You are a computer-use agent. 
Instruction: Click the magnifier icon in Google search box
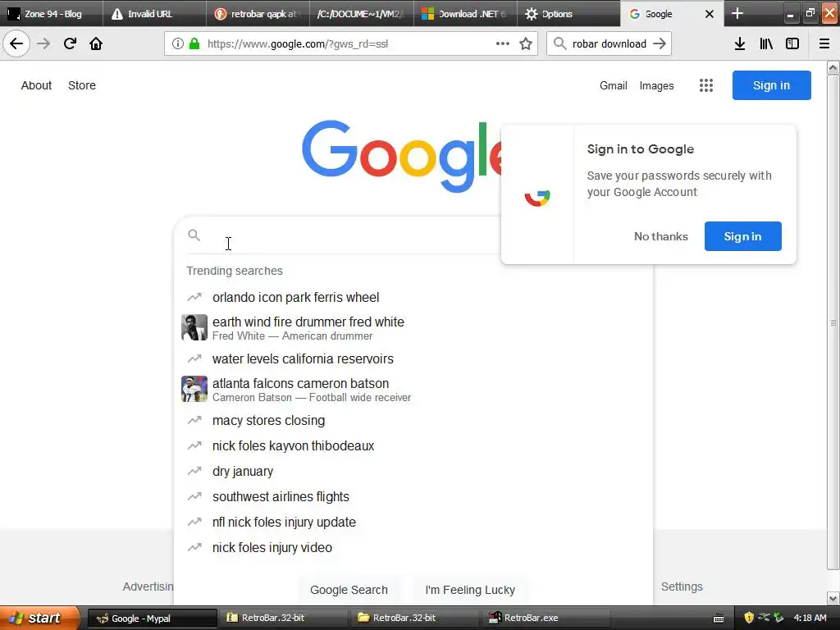pyautogui.click(x=194, y=235)
